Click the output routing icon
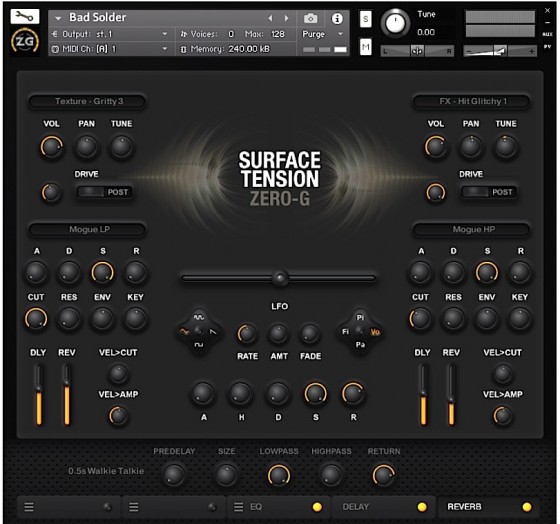Viewport: 560px width, 524px height. click(55, 34)
